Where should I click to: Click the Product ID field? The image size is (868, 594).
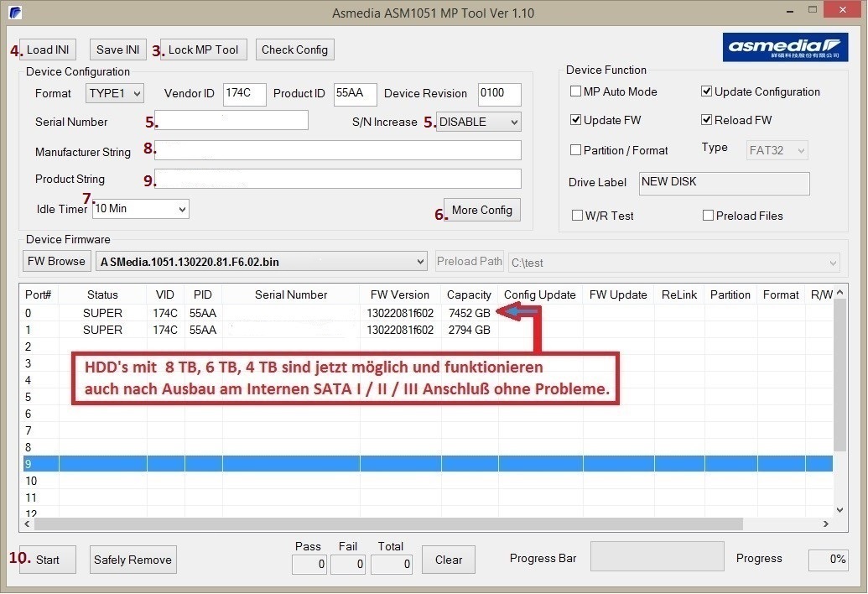pyautogui.click(x=356, y=94)
